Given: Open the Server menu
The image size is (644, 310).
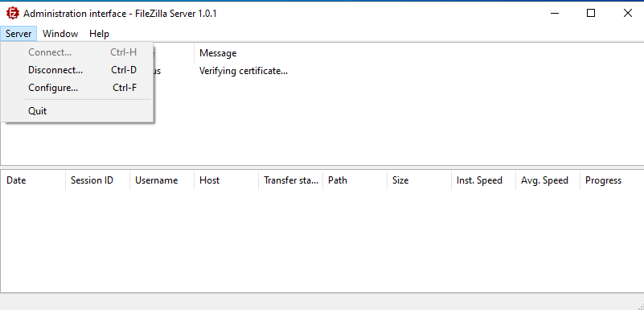Looking at the screenshot, I should pyautogui.click(x=18, y=34).
